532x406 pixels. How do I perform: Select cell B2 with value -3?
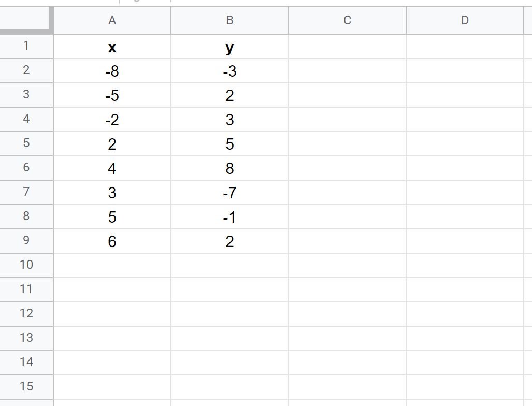point(229,71)
